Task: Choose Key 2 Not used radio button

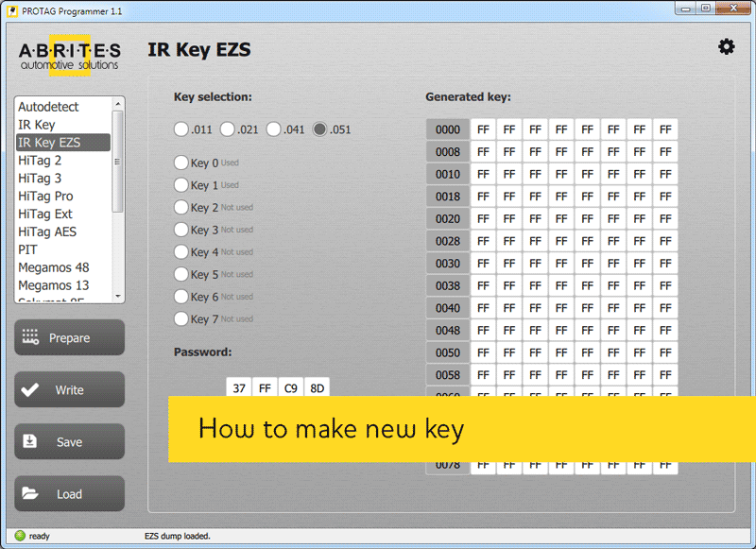Action: coord(180,207)
